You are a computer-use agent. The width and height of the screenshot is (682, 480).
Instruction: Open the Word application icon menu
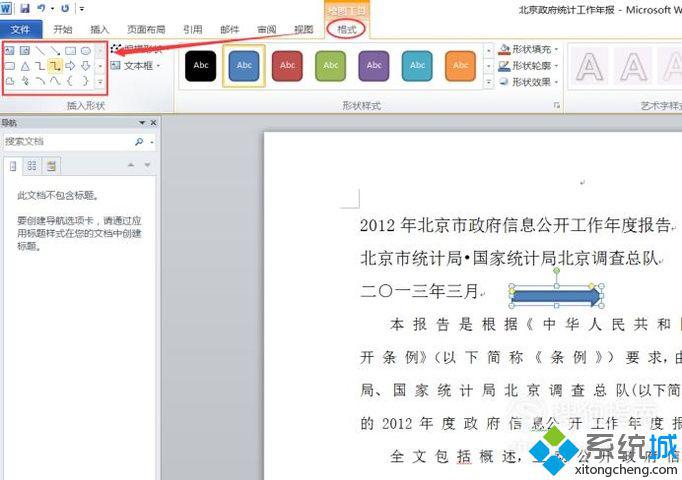[x=7, y=8]
